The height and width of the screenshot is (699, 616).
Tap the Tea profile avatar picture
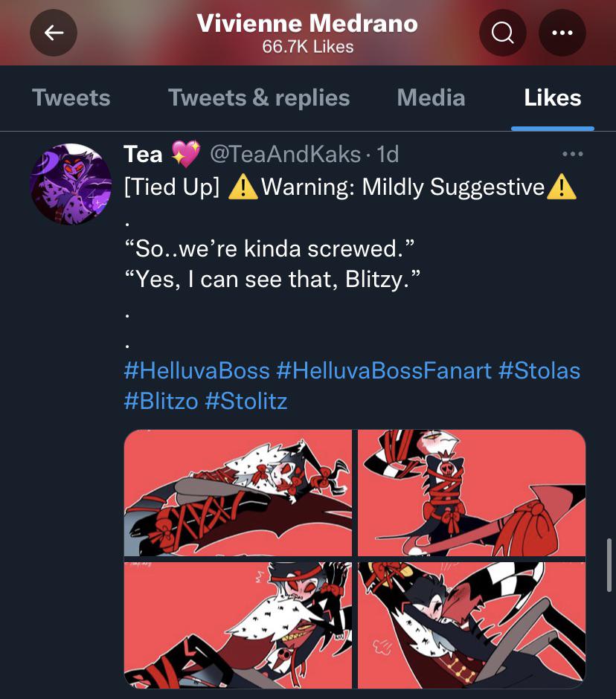71,184
